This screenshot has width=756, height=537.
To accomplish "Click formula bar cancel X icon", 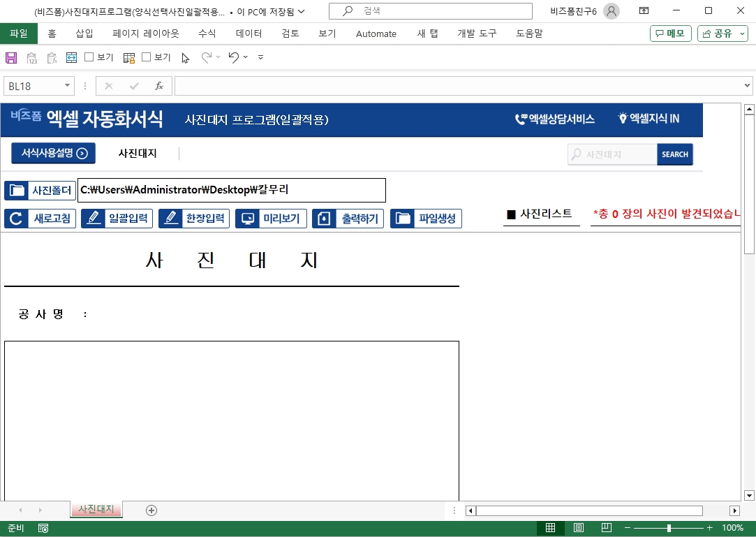I will 108,86.
